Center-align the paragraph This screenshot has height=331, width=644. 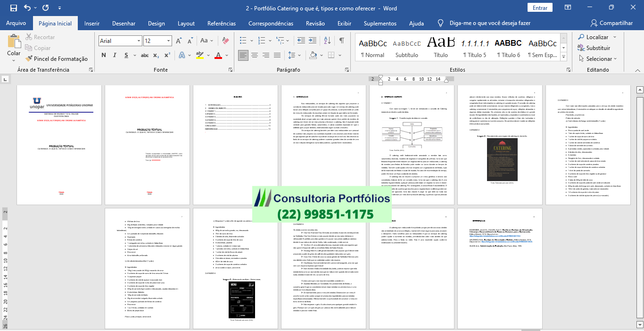pyautogui.click(x=256, y=55)
